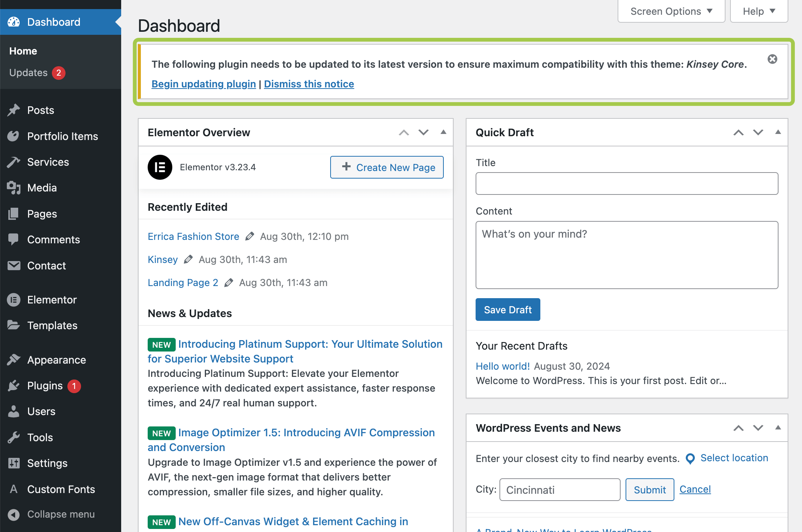Image resolution: width=802 pixels, height=532 pixels.
Task: Click the Collapse menu arrow icon
Action: 14,515
